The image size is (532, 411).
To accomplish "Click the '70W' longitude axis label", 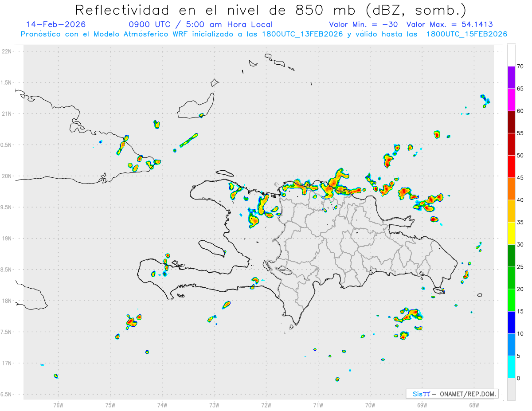I will click(x=370, y=405).
